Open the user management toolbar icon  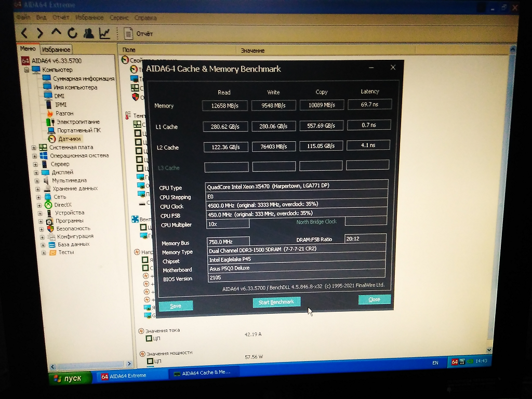(88, 33)
